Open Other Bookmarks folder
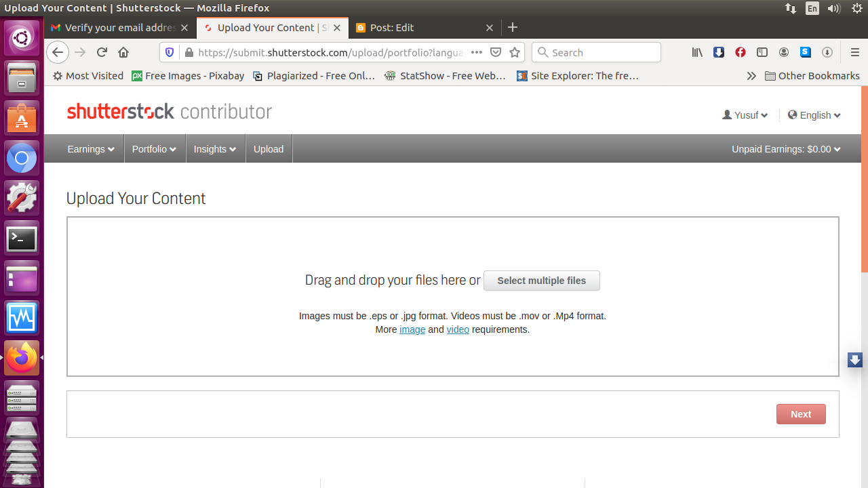This screenshot has height=488, width=868. point(812,76)
